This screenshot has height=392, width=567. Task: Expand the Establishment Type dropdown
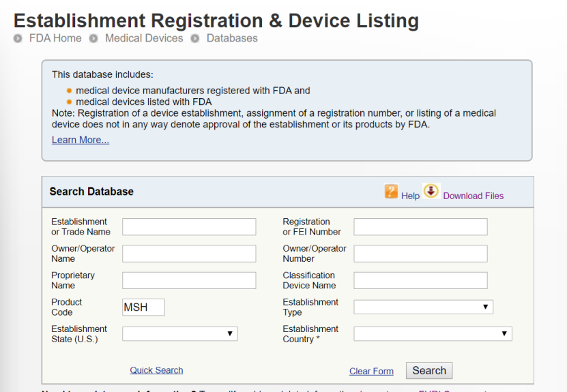[424, 307]
